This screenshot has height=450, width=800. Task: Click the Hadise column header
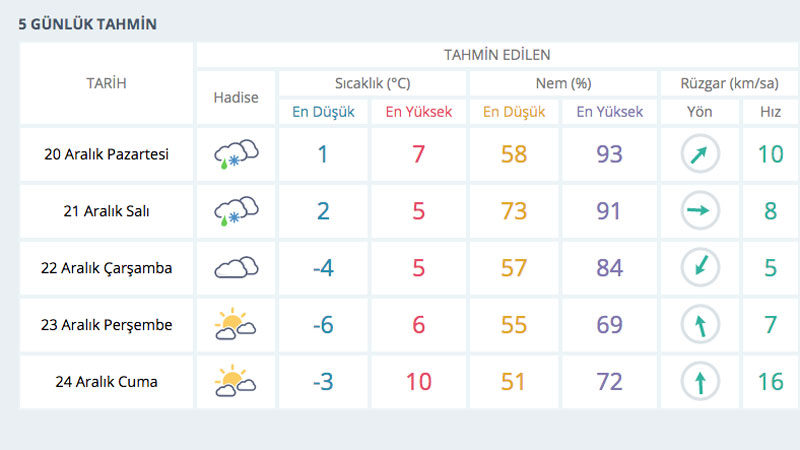point(236,97)
